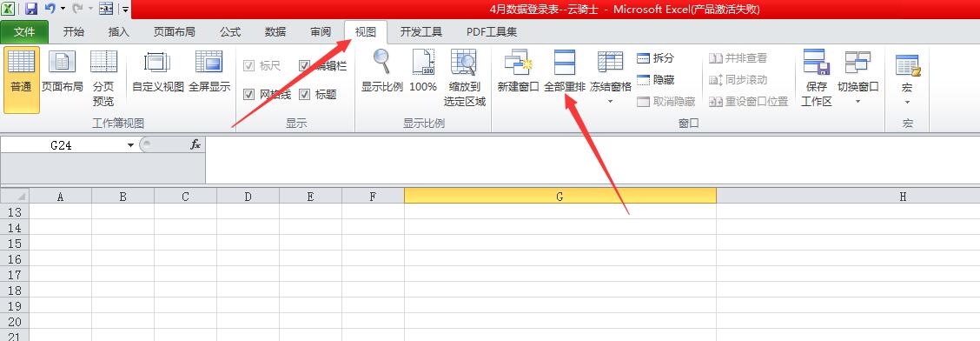Select column A header
Viewport: 980px width, 341px height.
coord(61,196)
